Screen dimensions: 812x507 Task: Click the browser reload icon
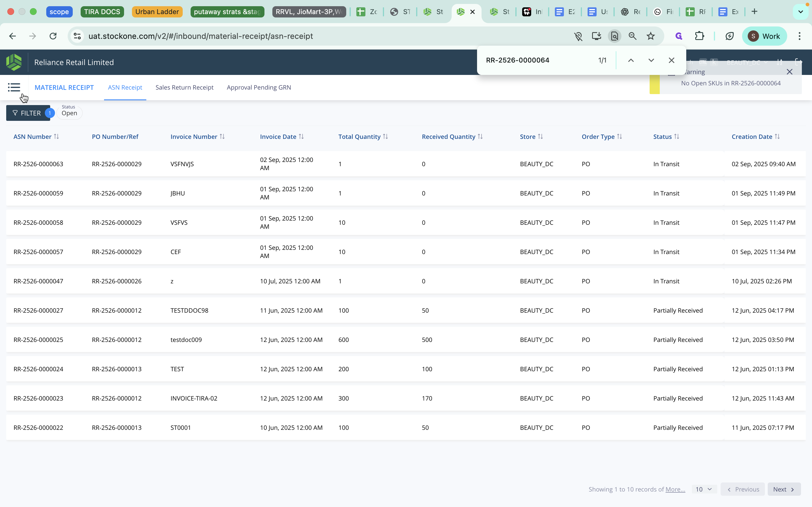coord(53,36)
